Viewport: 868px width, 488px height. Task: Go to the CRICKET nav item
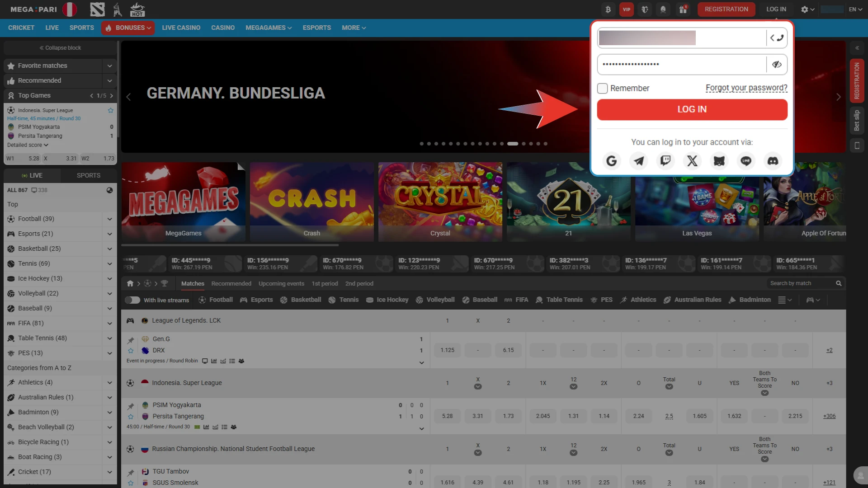[21, 28]
